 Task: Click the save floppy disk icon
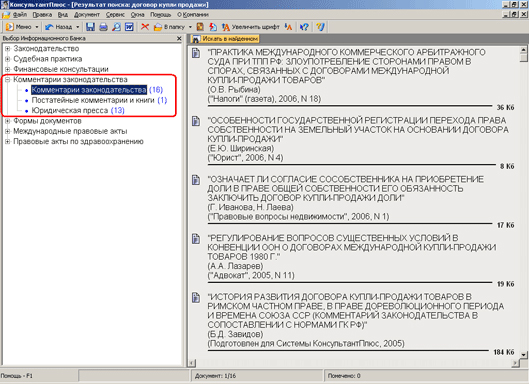[x=90, y=27]
